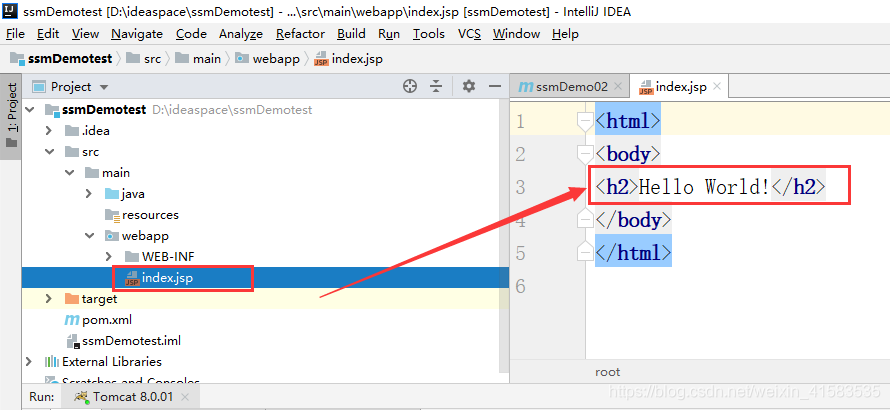Open the Code menu
This screenshot has height=410, width=890.
coord(191,34)
